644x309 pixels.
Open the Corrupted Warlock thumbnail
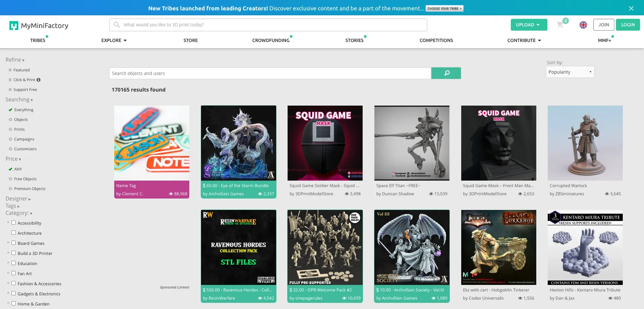[x=585, y=143]
